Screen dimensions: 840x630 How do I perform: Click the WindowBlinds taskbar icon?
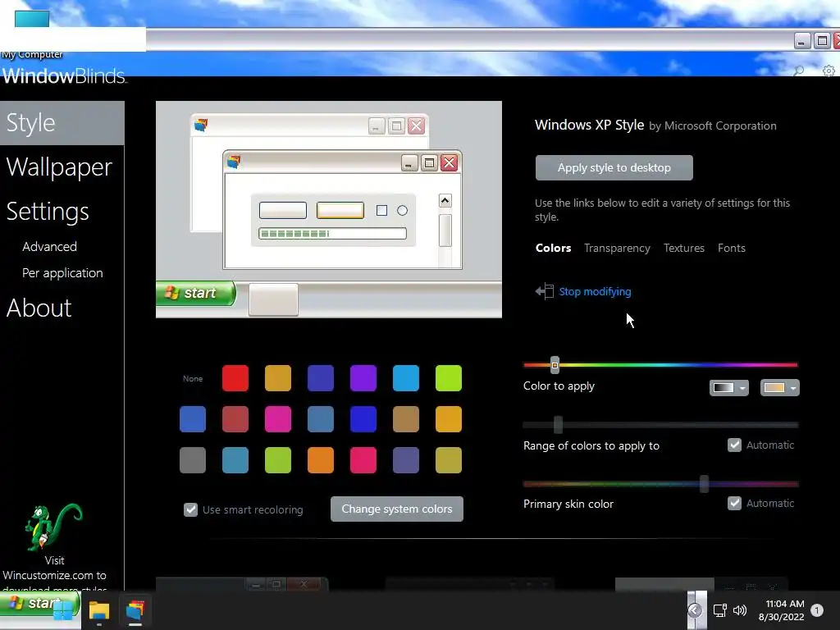(x=135, y=610)
